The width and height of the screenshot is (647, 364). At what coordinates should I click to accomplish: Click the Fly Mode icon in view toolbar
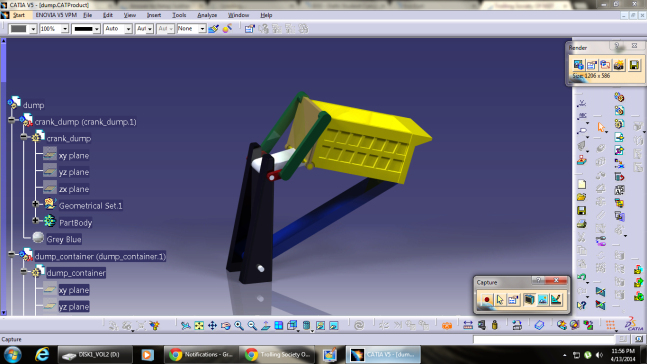pos(186,326)
